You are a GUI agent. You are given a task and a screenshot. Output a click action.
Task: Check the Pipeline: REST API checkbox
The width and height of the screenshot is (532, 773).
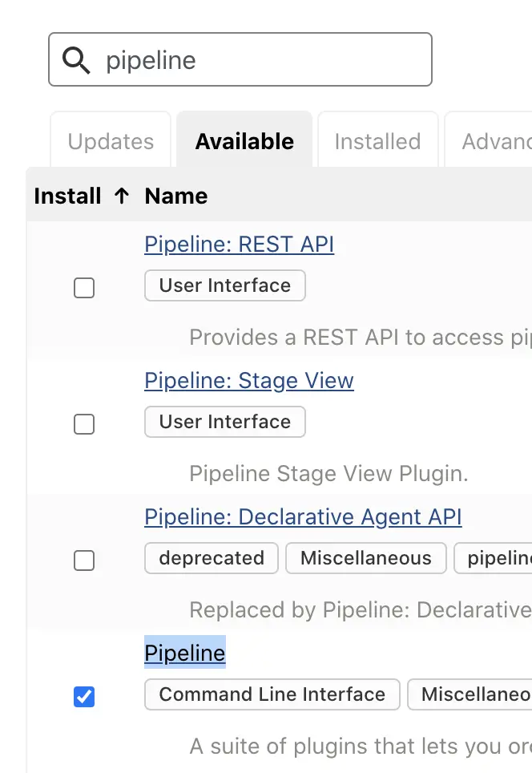coord(84,288)
